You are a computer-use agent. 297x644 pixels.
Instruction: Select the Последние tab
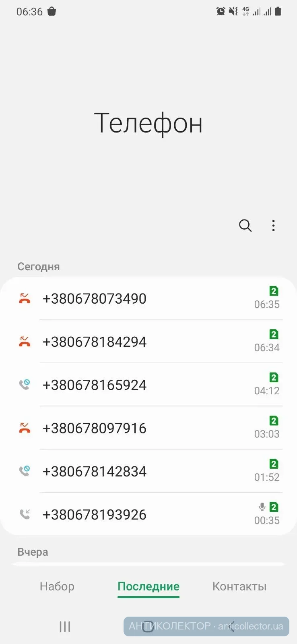coord(148,586)
